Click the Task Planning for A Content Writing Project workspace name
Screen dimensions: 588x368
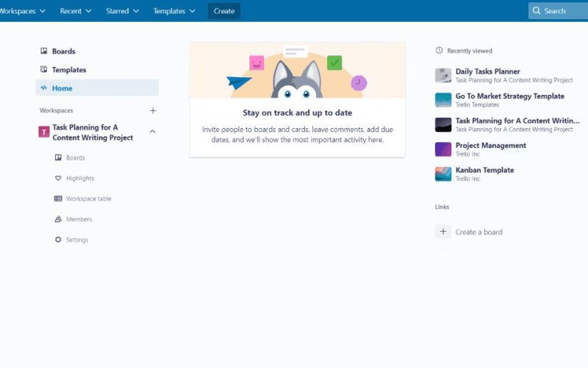93,132
